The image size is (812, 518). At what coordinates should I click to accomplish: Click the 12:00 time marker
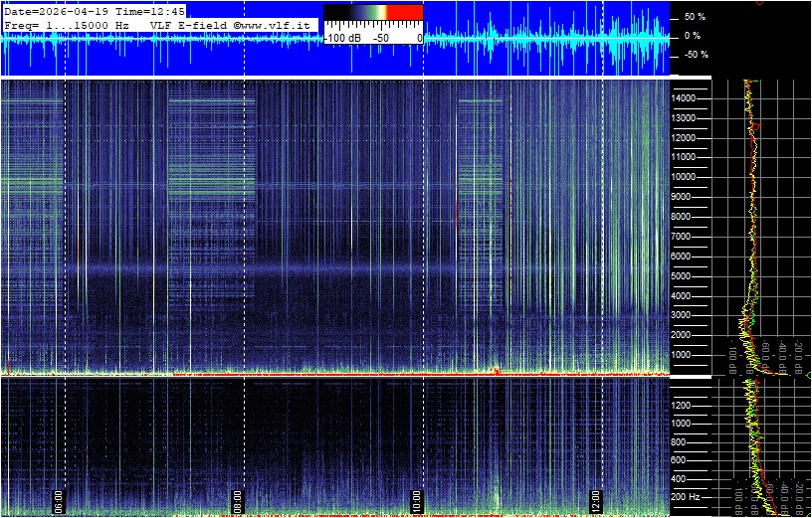click(x=596, y=501)
